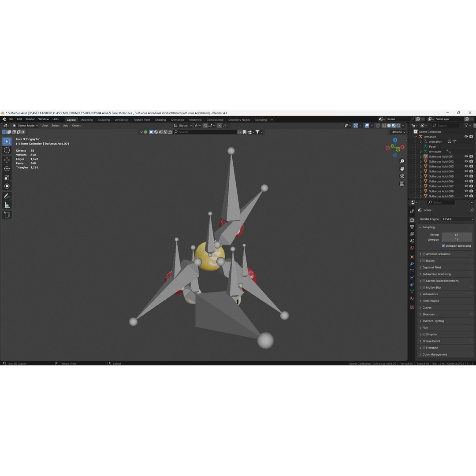Switch to solid viewport shading
This screenshot has height=476, width=476.
tap(389, 126)
